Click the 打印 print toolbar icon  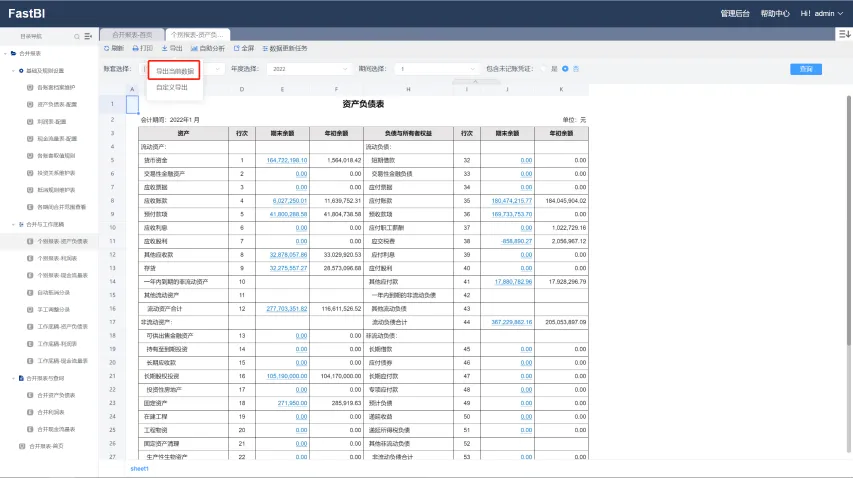click(135, 48)
